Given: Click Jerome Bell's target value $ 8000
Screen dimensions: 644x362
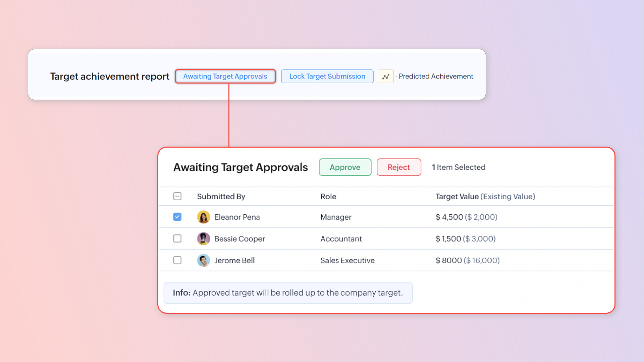Looking at the screenshot, I should (448, 261).
